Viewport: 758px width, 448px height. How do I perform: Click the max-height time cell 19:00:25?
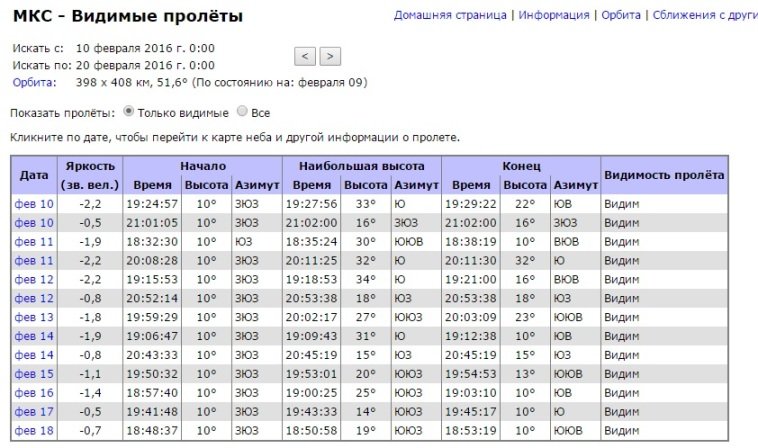click(x=311, y=392)
